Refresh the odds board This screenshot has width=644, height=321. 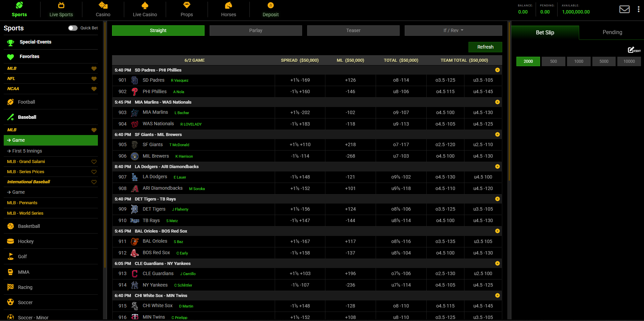pos(485,47)
